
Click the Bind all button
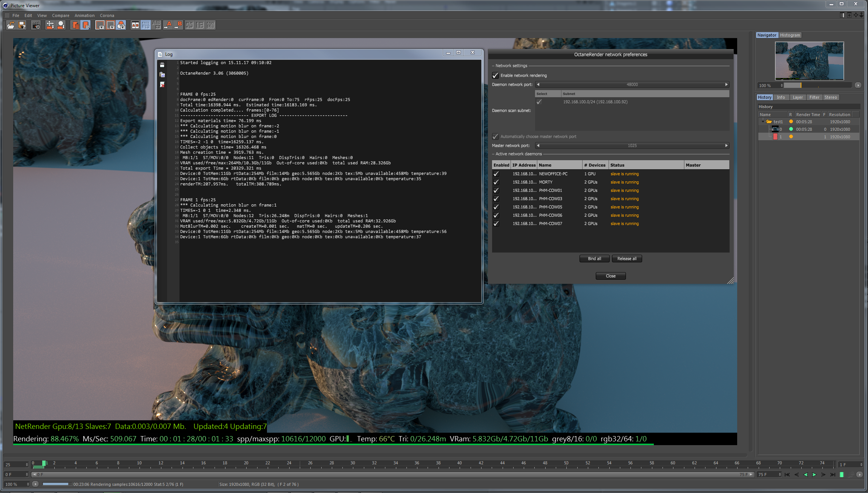(x=594, y=259)
